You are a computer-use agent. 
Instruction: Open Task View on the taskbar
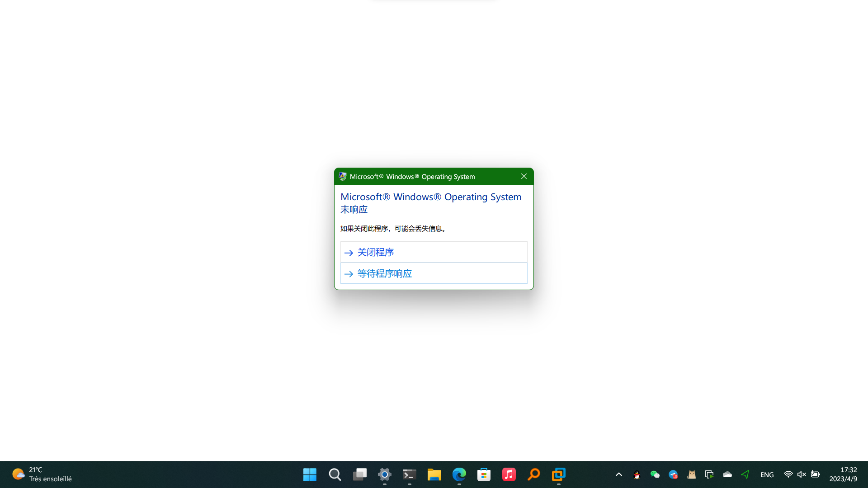point(360,474)
